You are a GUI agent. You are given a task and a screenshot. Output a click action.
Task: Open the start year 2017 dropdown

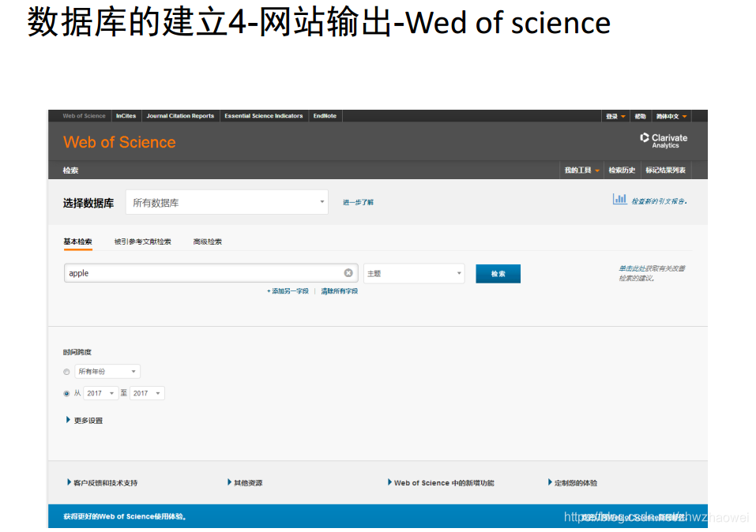(x=101, y=393)
